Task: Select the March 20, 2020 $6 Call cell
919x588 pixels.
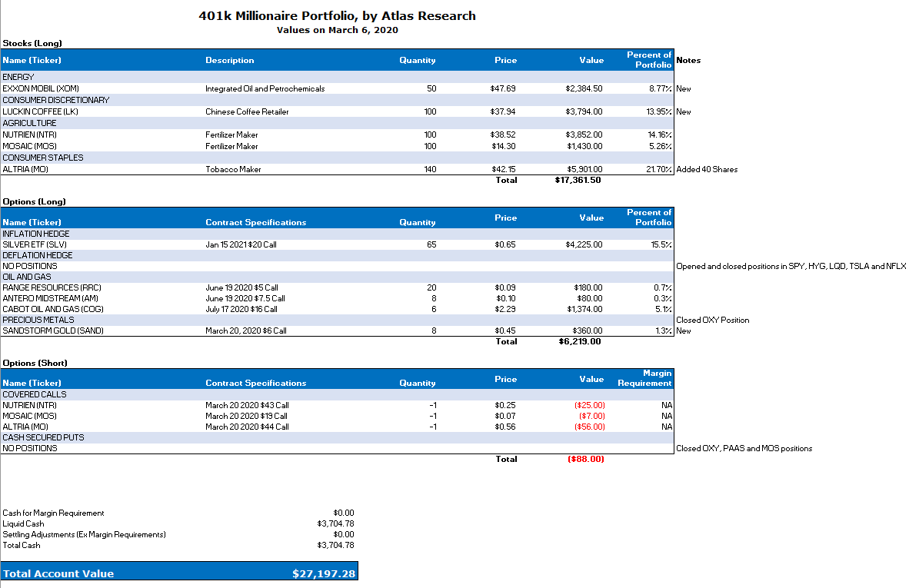Action: pyautogui.click(x=246, y=331)
